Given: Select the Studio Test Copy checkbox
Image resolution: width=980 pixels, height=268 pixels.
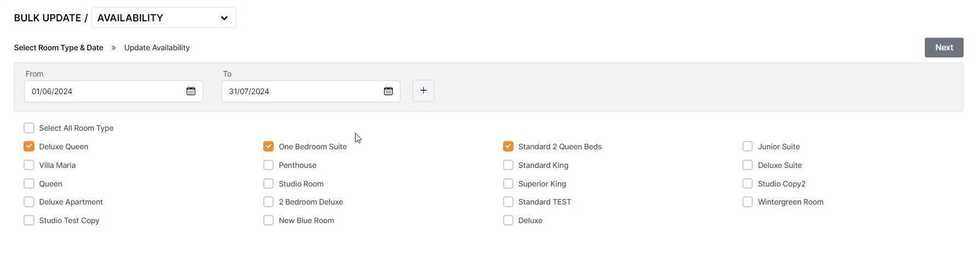Looking at the screenshot, I should (x=29, y=220).
